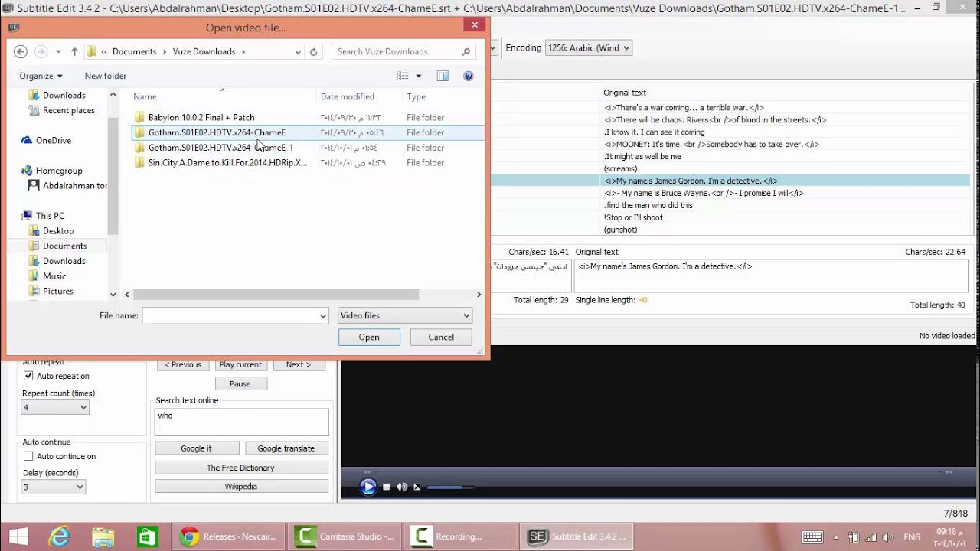
Task: Stop video playback
Action: pyautogui.click(x=387, y=487)
